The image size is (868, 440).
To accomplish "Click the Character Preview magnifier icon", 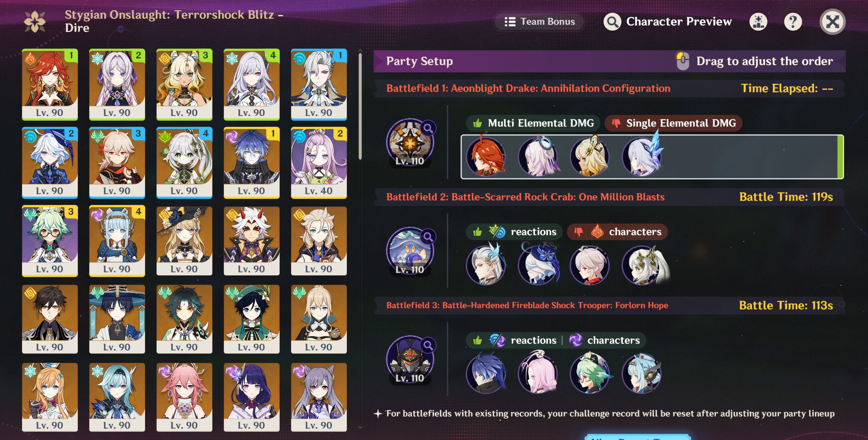I will [612, 22].
